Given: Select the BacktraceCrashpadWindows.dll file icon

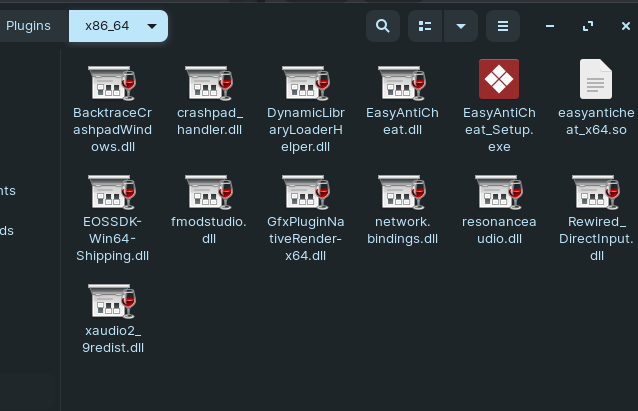Looking at the screenshot, I should coord(112,83).
